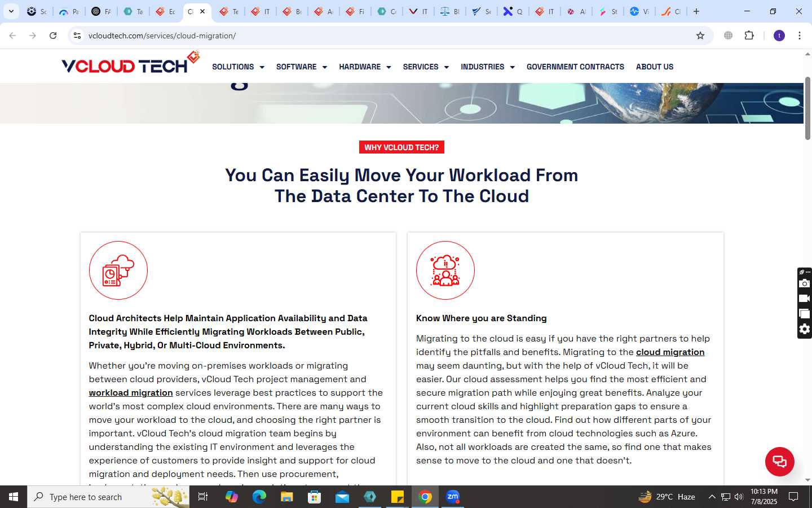Viewport: 812px width, 508px height.
Task: Click the cloud report document icon
Action: pyautogui.click(x=118, y=270)
